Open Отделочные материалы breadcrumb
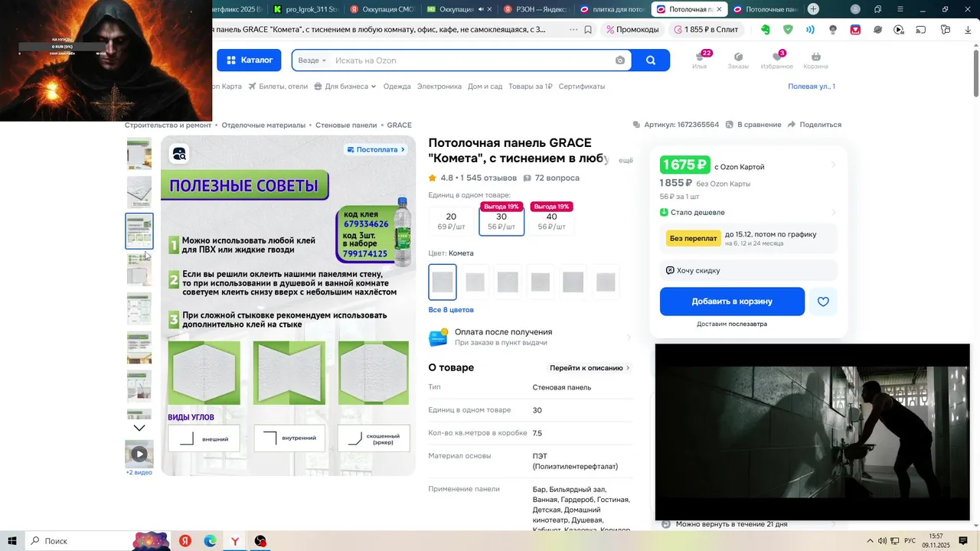 coord(263,125)
